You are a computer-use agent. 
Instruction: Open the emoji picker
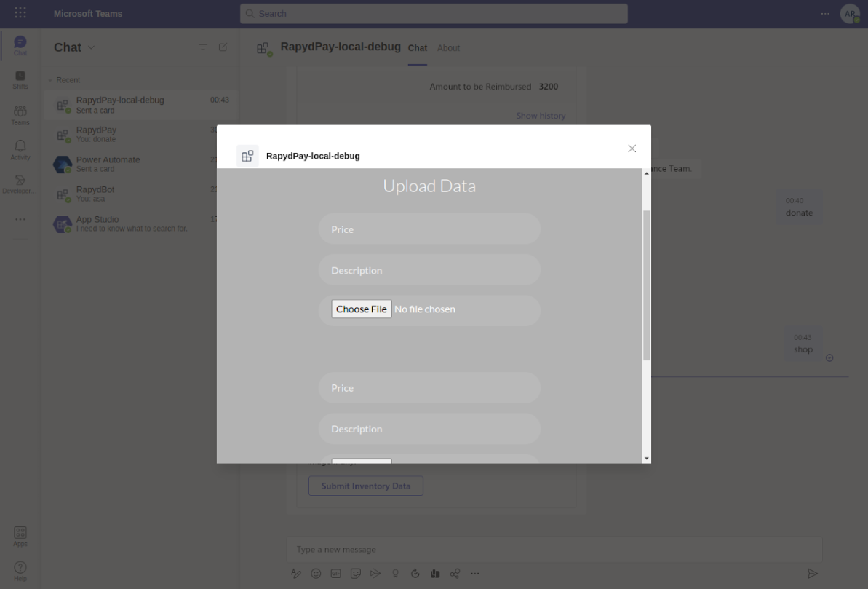(x=316, y=574)
